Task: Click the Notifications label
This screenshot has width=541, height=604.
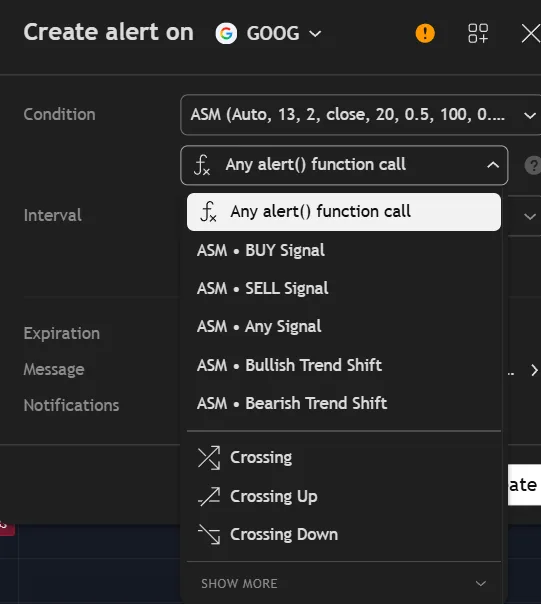Action: coord(71,405)
